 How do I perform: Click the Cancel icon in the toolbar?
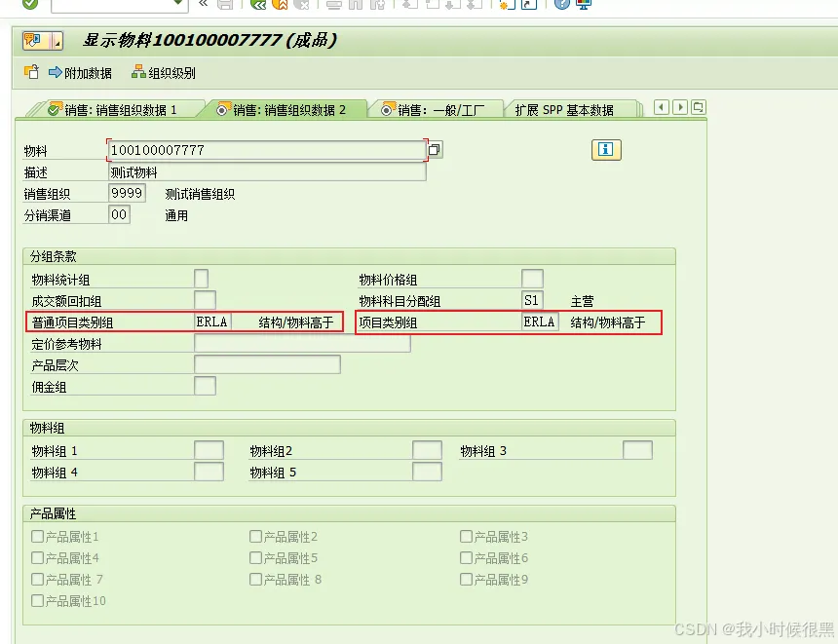tap(304, 6)
